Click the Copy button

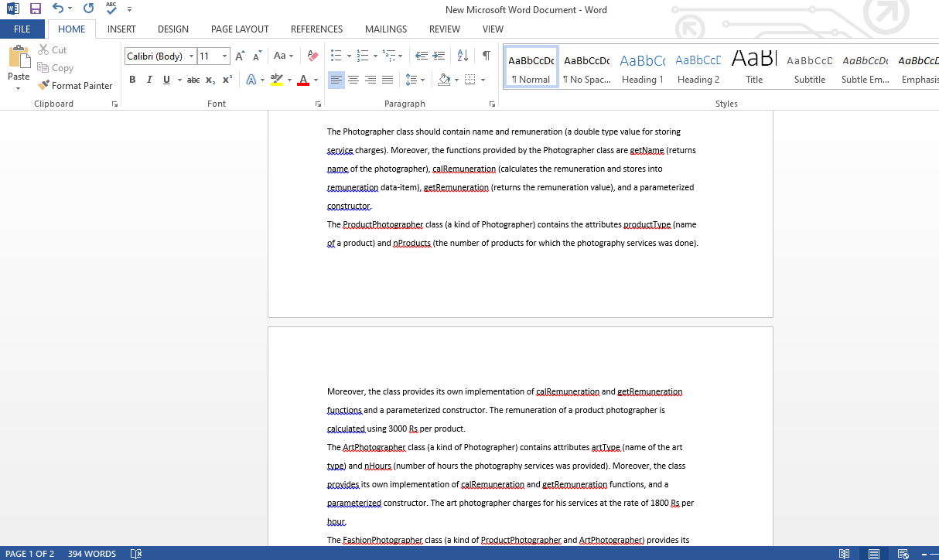coord(55,68)
